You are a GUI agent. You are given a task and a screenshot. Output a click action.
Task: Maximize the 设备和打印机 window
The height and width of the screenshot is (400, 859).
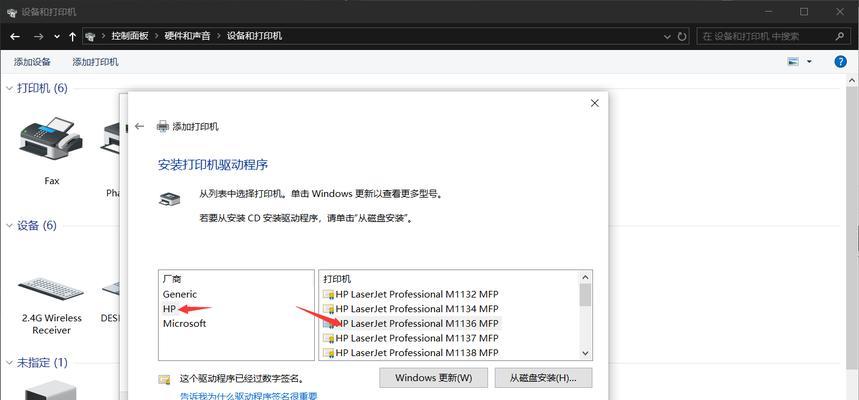coord(804,12)
